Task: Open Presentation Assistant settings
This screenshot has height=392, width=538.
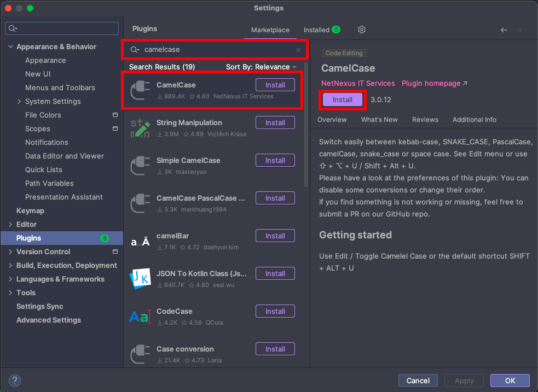Action: pos(64,197)
